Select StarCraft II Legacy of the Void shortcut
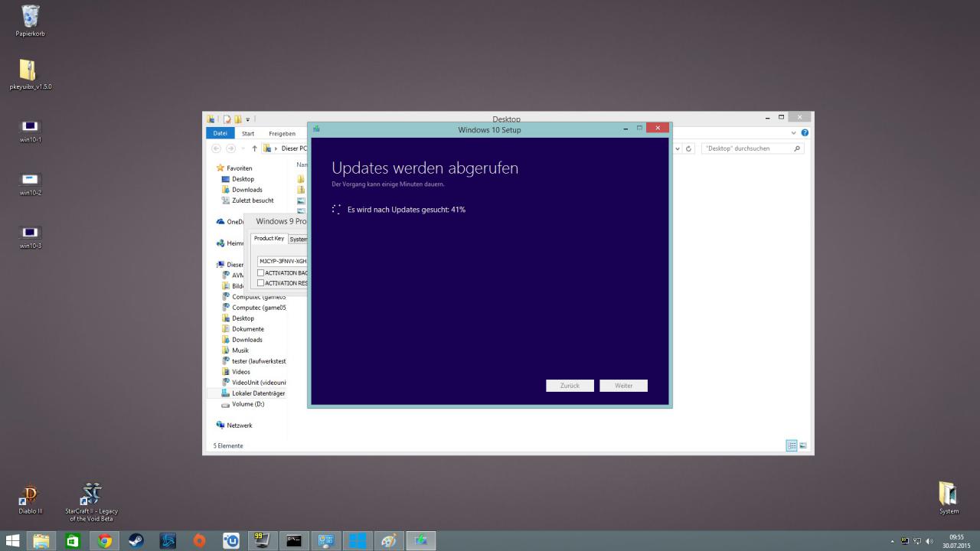 click(92, 502)
